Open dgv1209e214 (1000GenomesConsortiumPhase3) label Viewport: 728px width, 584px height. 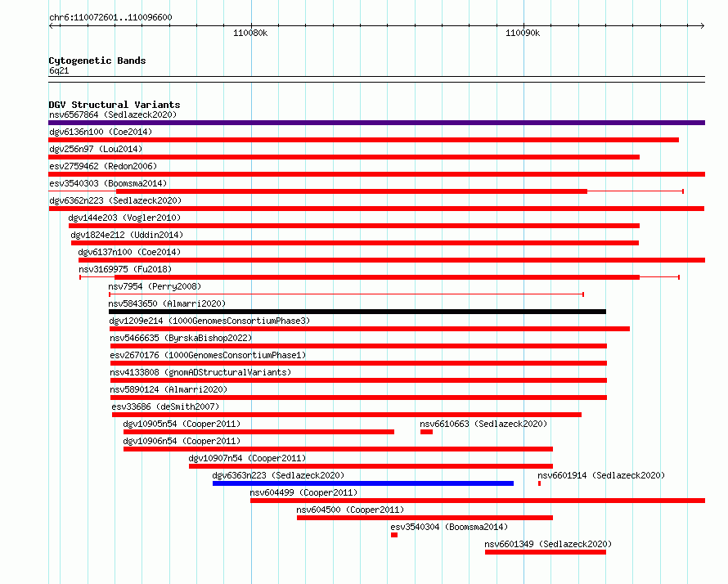pos(209,321)
